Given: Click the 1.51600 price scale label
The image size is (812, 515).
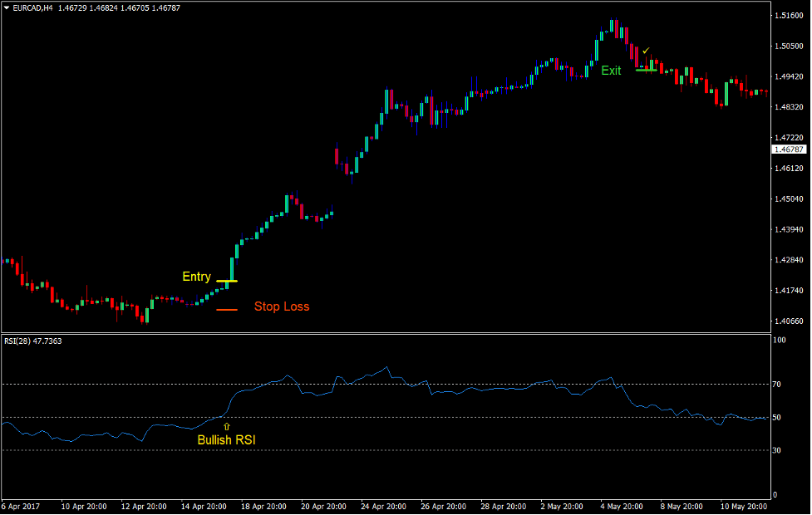Looking at the screenshot, I should [787, 16].
